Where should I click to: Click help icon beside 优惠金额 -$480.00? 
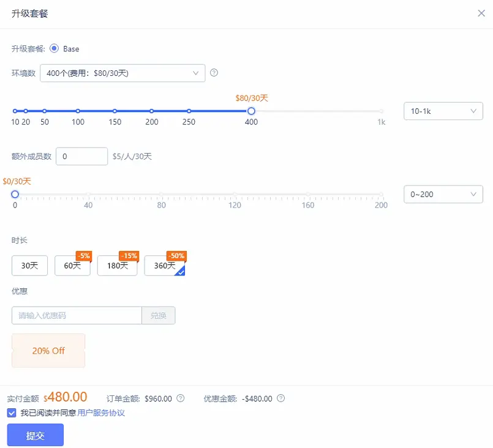(x=280, y=398)
